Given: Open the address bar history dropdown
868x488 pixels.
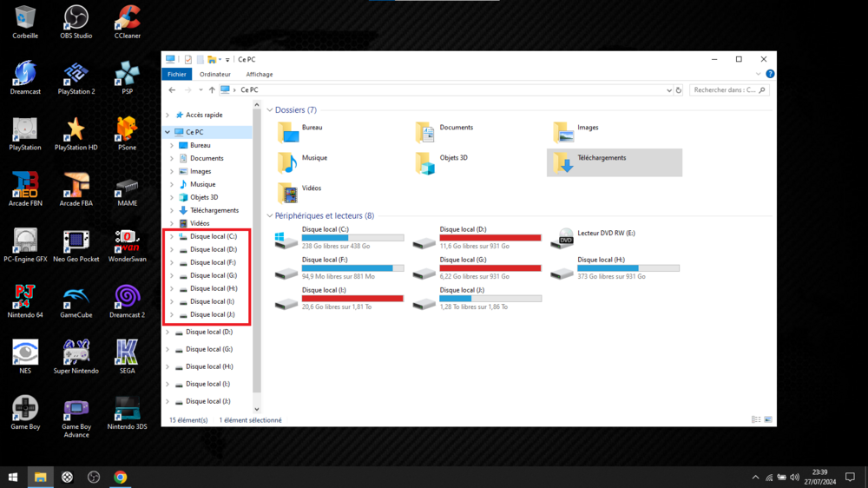Looking at the screenshot, I should 668,90.
